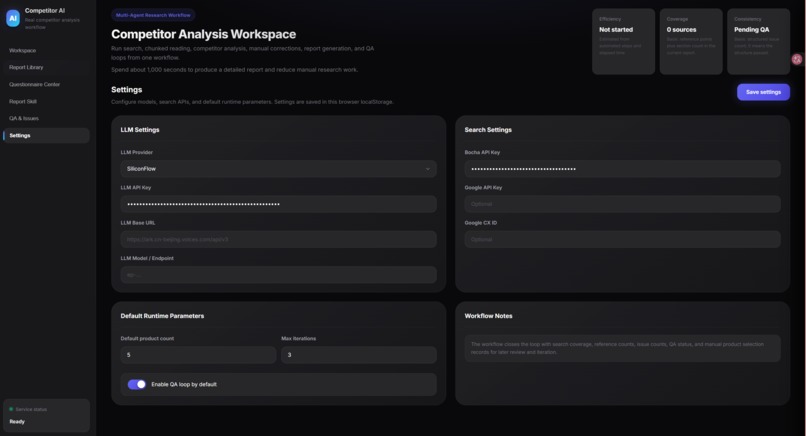Click the Workflow Notes text box
This screenshot has width=806, height=436.
[622, 348]
